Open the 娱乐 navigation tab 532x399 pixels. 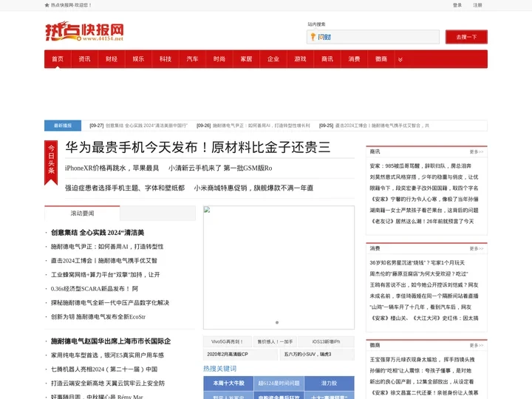[138, 59]
